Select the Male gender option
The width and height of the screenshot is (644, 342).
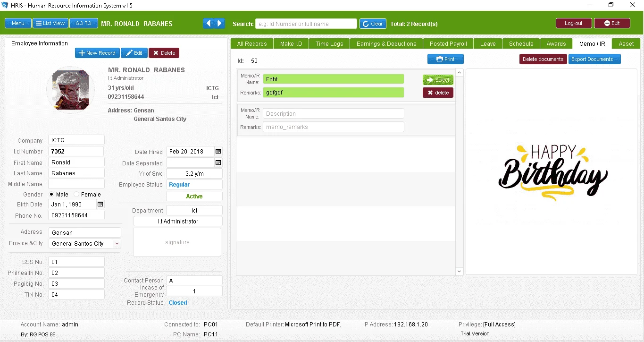52,195
